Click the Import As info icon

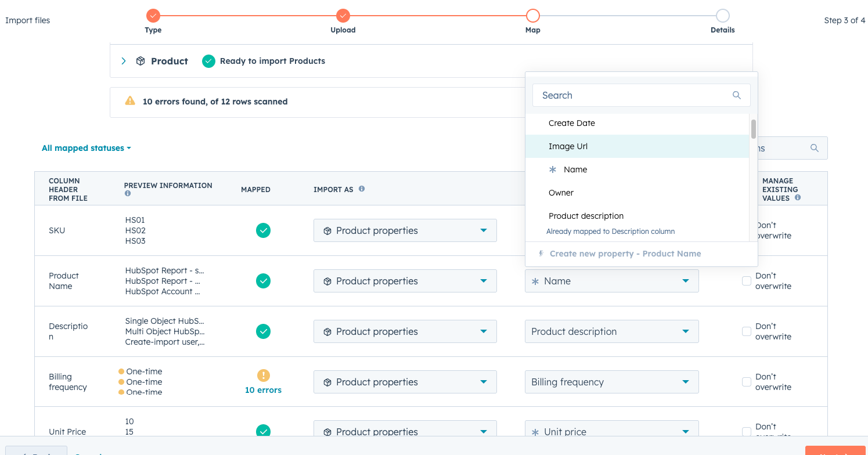coord(362,189)
